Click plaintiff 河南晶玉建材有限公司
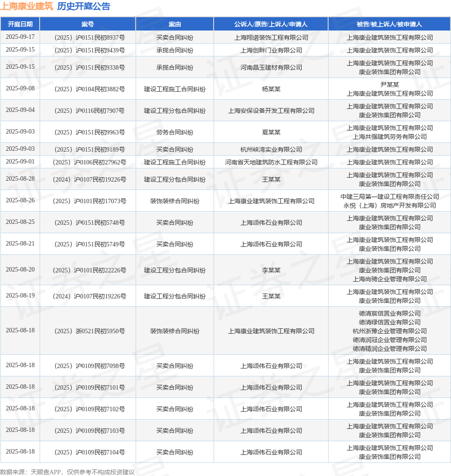The height and width of the screenshot is (476, 451). [x=271, y=67]
